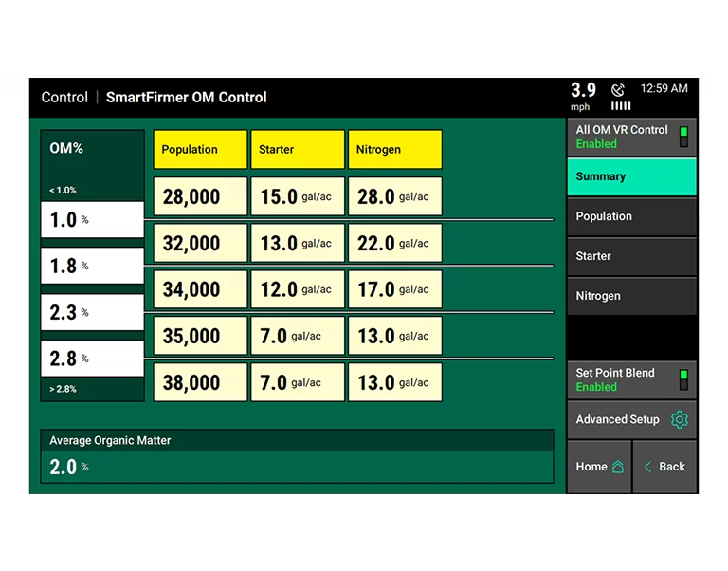
Task: Edit the 2.3 % OM threshold field
Action: tap(92, 312)
